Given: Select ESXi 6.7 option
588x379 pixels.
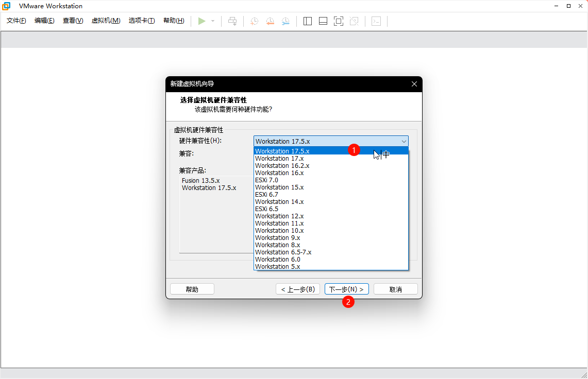Looking at the screenshot, I should tap(331, 195).
